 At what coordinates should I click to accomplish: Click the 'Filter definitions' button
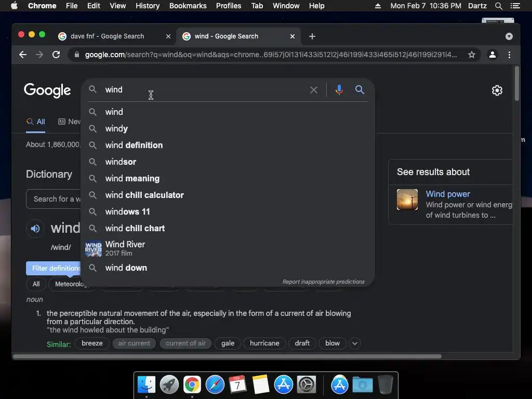[x=54, y=269]
